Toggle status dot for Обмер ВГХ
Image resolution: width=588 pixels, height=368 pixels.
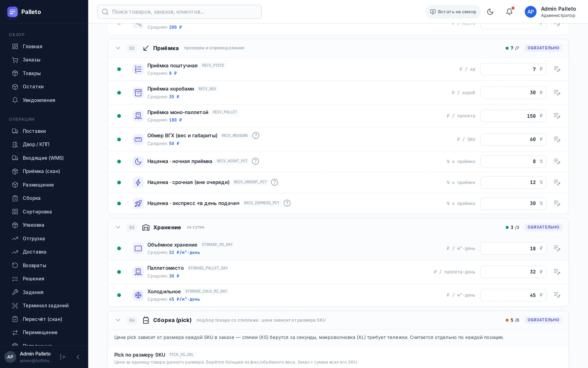point(119,140)
